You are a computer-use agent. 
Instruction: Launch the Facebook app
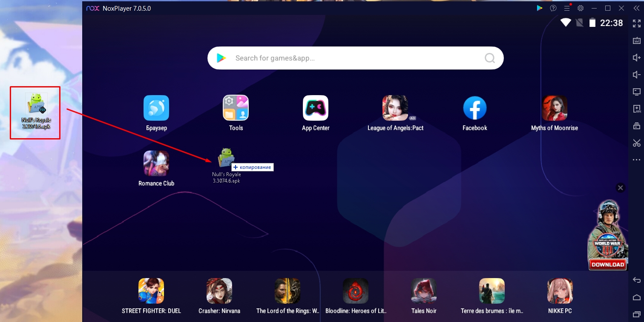474,108
